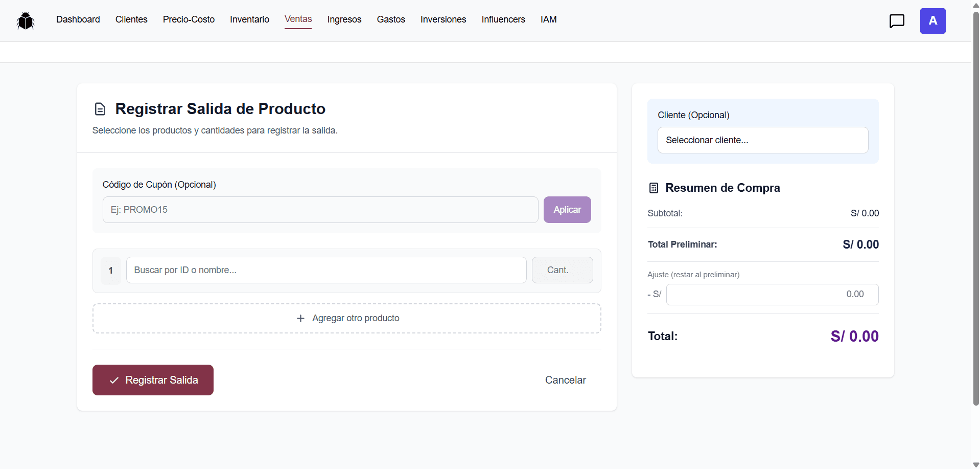The height and width of the screenshot is (469, 980).
Task: Focus the product search by ID field
Action: click(x=326, y=270)
